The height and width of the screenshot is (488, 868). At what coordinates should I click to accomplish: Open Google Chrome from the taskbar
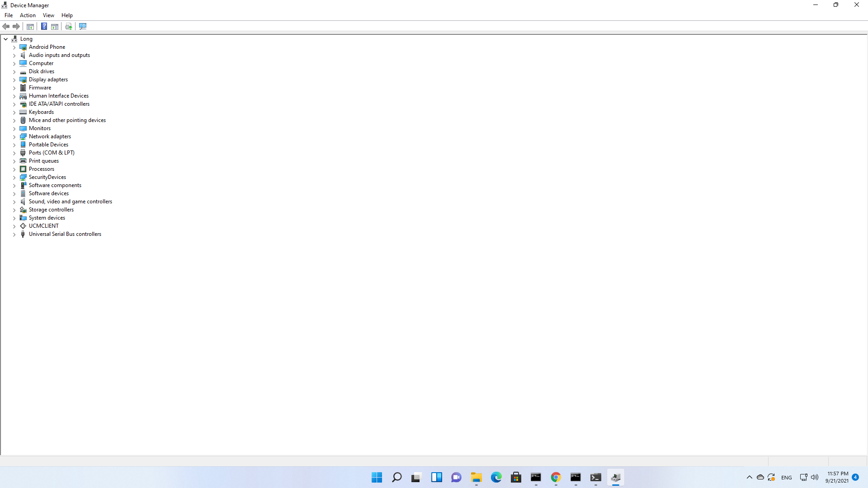click(x=556, y=477)
